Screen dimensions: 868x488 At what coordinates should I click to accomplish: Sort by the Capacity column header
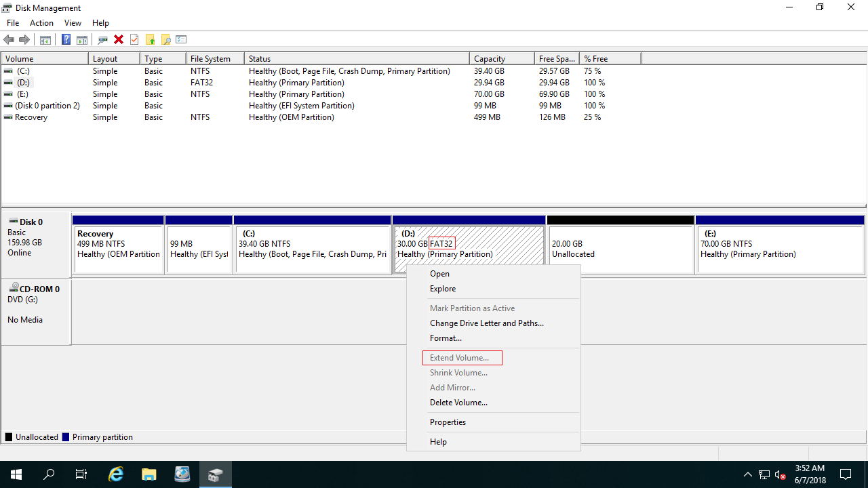point(501,59)
